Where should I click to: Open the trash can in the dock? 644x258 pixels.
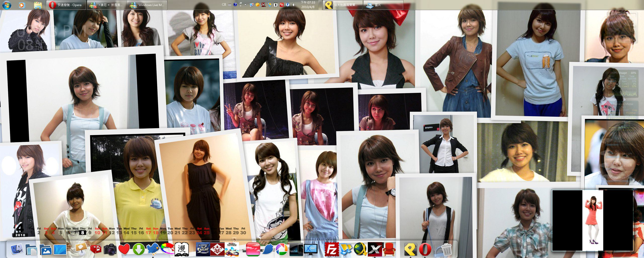(446, 249)
